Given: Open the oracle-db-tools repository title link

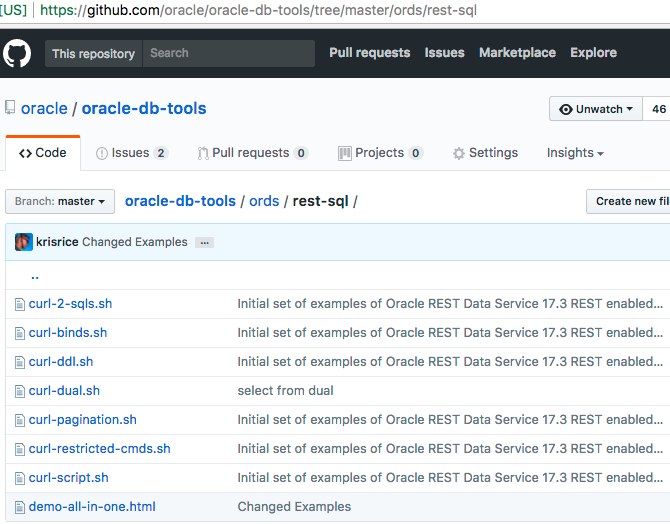Looking at the screenshot, I should point(144,109).
